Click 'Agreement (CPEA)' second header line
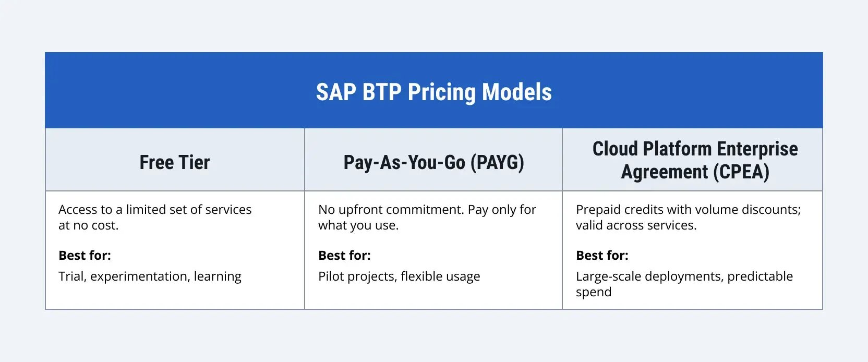Screen dimensions: 868x362 tap(695, 172)
